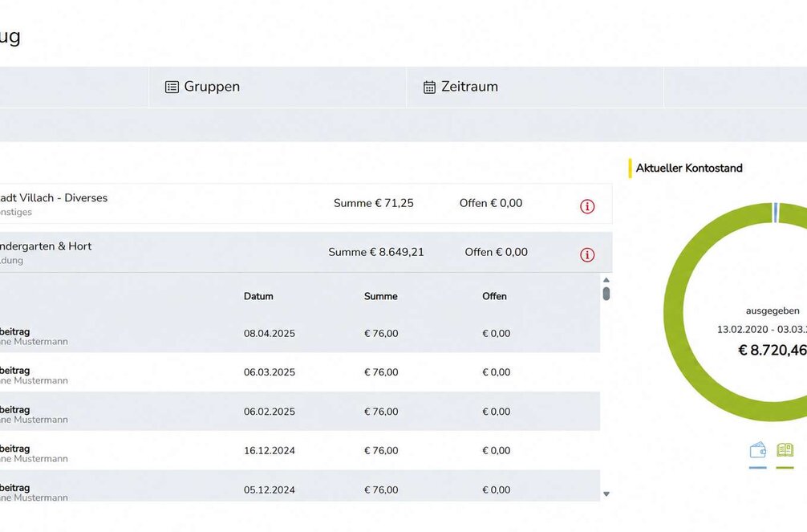Click the scroll up arrow in the list
This screenshot has width=807, height=532.
click(606, 280)
